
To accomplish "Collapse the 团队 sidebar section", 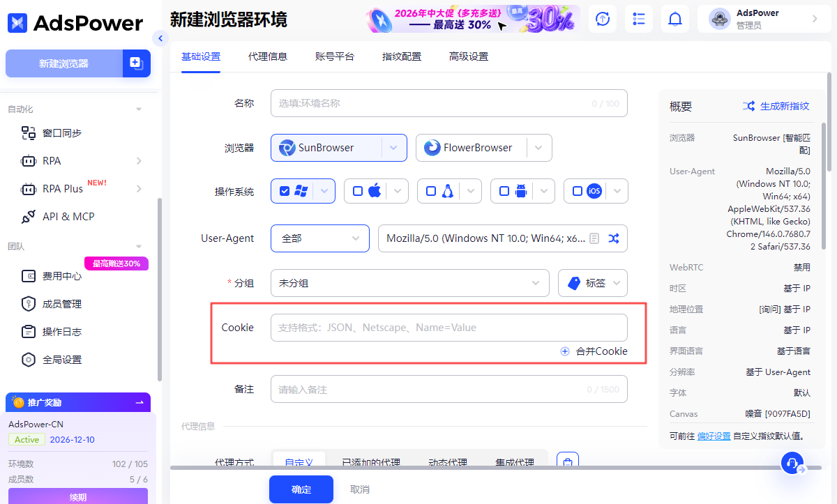I will (x=138, y=247).
